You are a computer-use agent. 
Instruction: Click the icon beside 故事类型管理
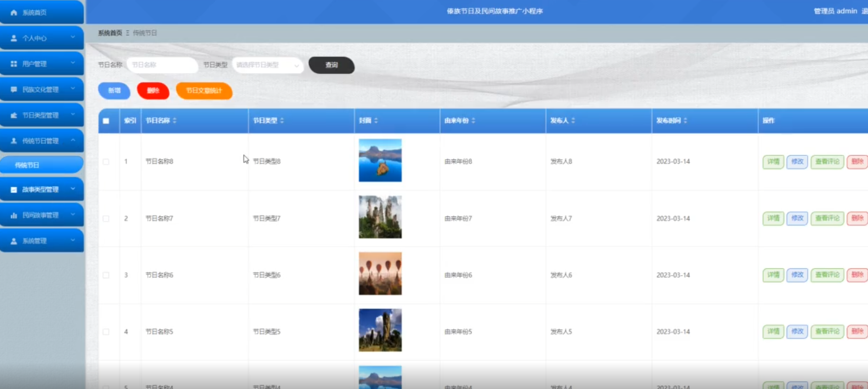[x=14, y=190]
